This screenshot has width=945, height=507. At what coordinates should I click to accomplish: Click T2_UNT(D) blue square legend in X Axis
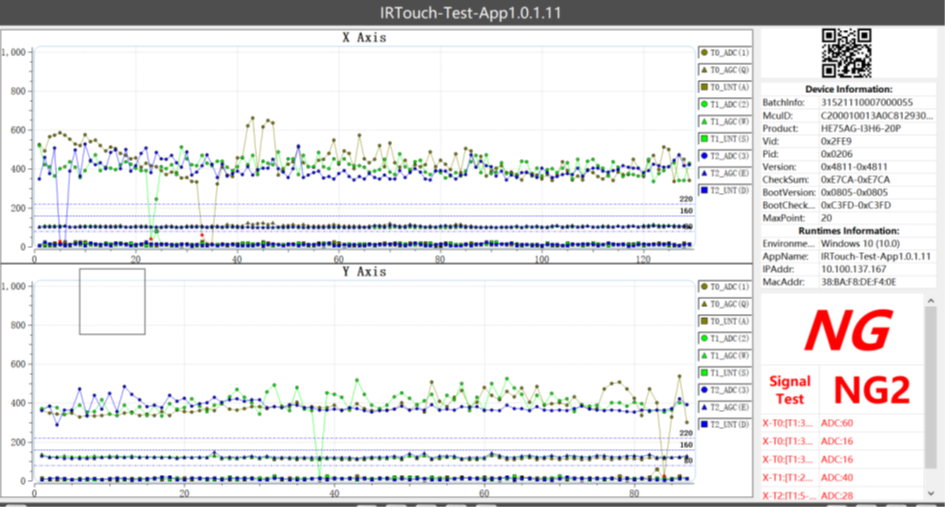click(705, 189)
